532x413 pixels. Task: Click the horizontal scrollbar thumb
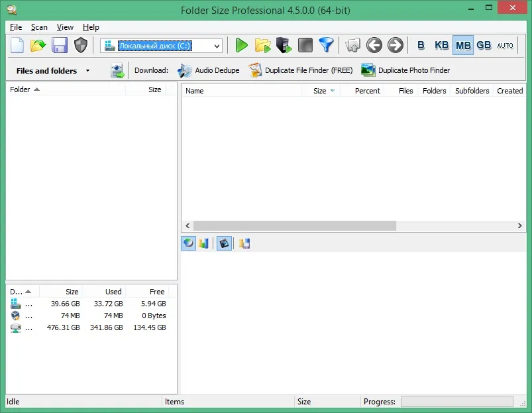[295, 225]
